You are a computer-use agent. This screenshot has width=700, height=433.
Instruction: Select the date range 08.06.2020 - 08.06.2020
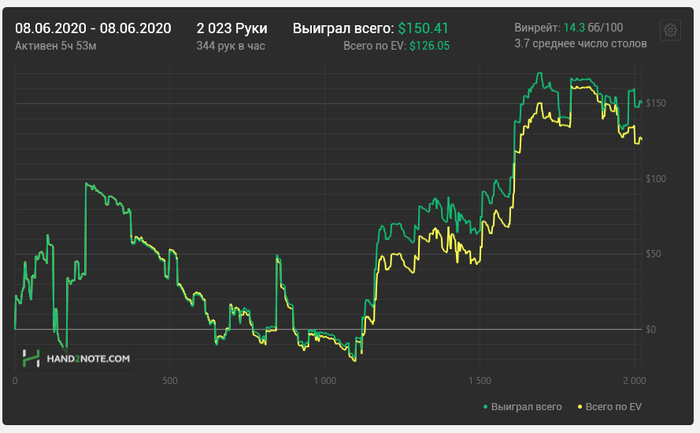point(93,29)
